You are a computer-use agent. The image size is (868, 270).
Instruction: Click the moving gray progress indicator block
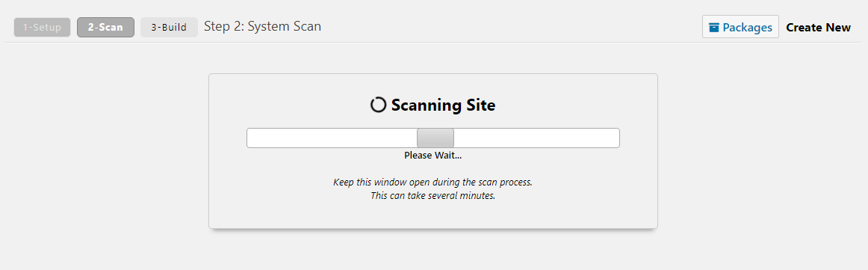435,138
